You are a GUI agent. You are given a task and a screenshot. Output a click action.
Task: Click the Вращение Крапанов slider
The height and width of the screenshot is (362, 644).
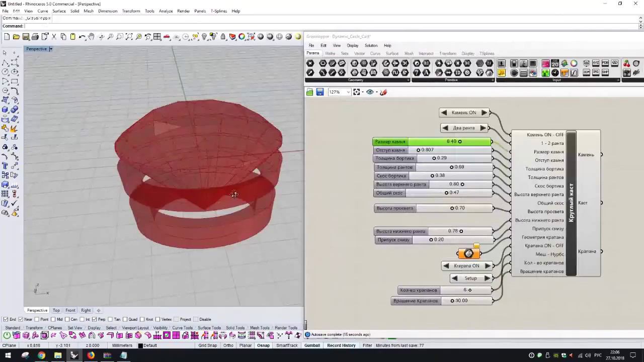443,301
